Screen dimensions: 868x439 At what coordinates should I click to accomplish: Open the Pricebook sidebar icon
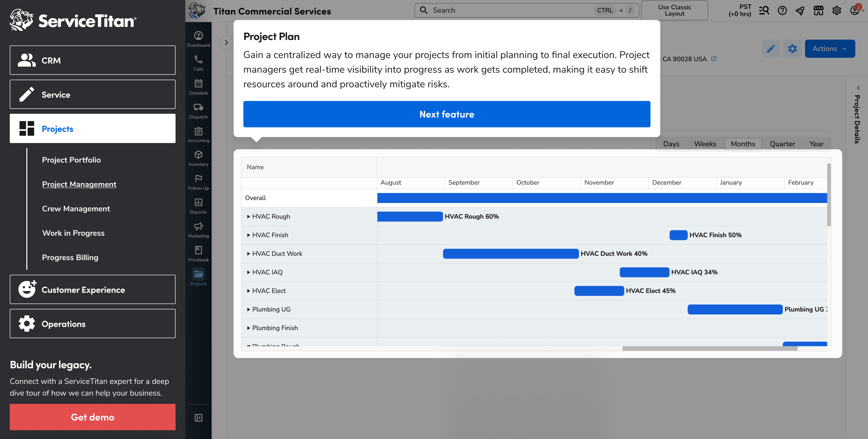pos(198,254)
